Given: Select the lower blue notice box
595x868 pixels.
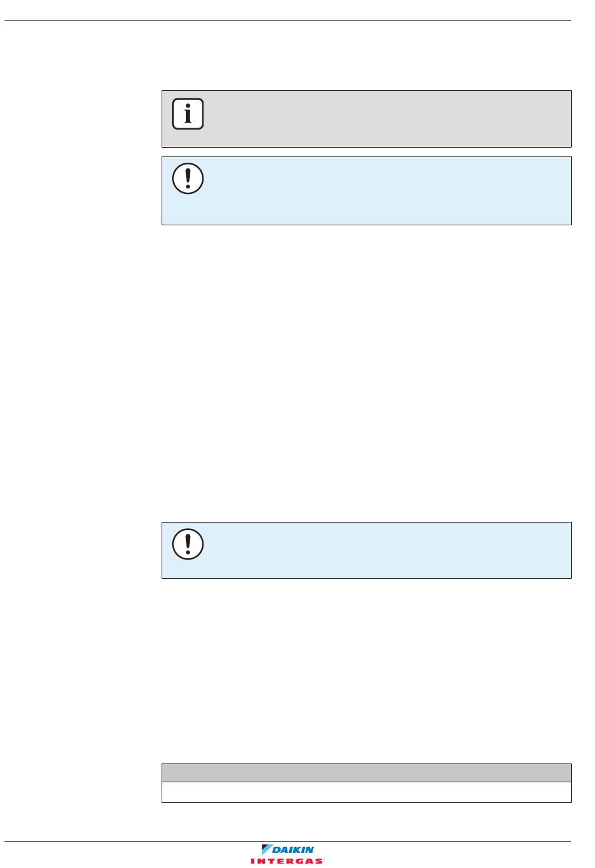Looking at the screenshot, I should click(x=366, y=550).
